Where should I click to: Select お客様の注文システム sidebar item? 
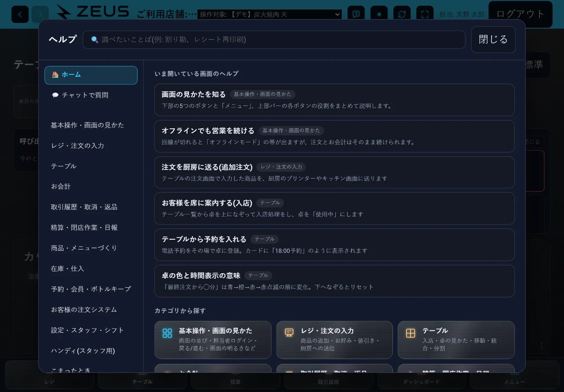coord(91,310)
